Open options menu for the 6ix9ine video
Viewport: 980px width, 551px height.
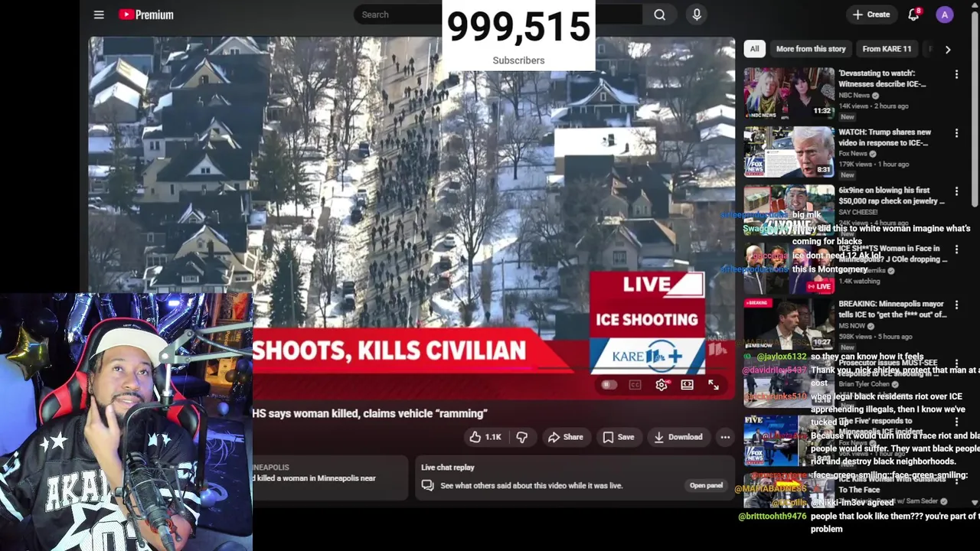click(x=956, y=191)
